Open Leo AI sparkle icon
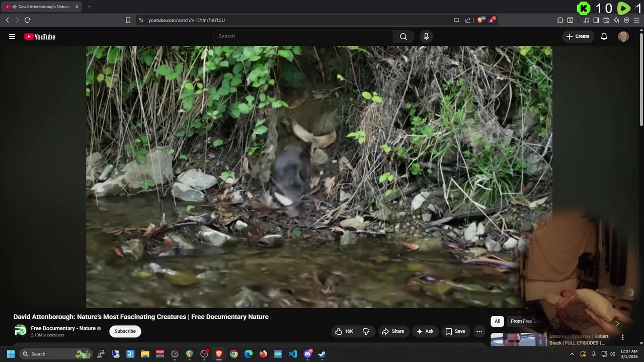 point(616,20)
